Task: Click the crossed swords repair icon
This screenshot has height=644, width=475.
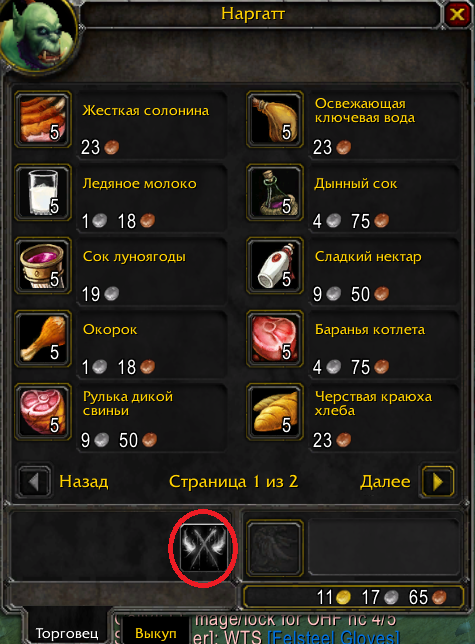Action: point(204,548)
